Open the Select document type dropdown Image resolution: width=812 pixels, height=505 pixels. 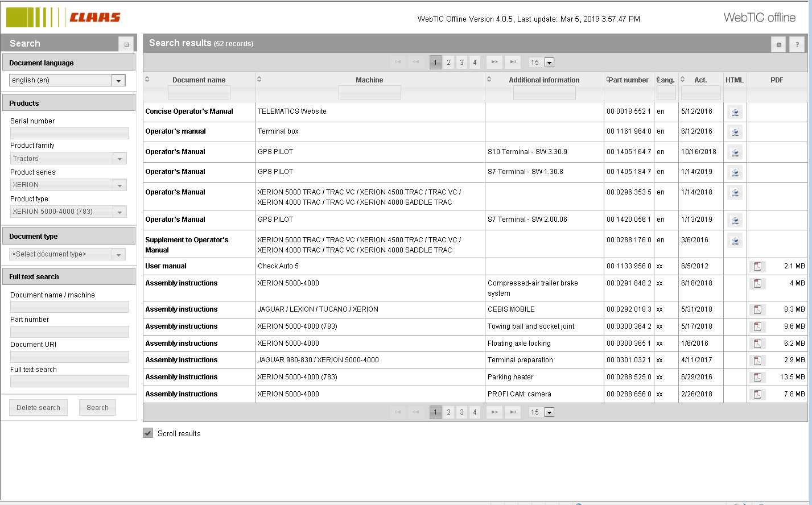[118, 255]
